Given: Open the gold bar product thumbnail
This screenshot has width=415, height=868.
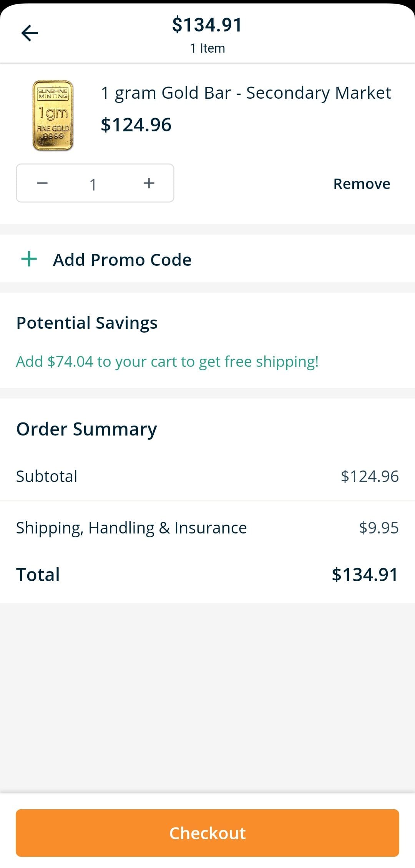Looking at the screenshot, I should 53,115.
